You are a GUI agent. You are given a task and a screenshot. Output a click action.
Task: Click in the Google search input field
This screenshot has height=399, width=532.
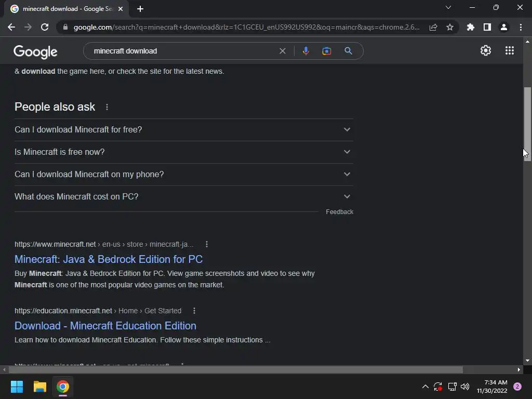pos(183,51)
